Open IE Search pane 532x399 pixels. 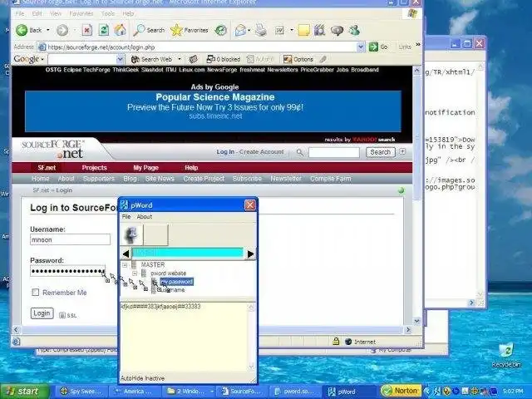[149, 30]
